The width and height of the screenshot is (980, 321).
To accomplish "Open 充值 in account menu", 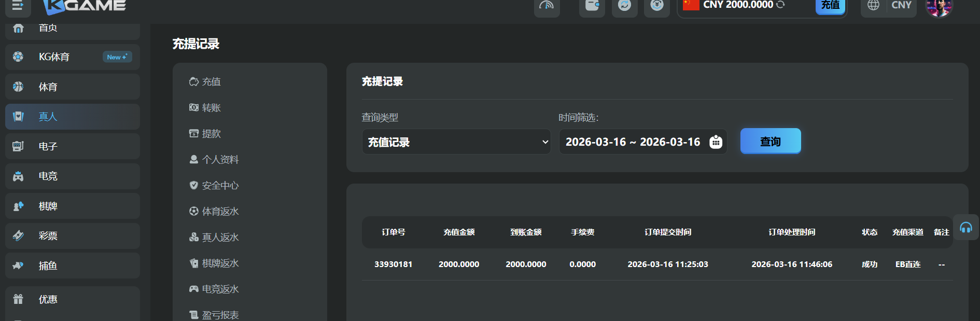I will click(205, 81).
